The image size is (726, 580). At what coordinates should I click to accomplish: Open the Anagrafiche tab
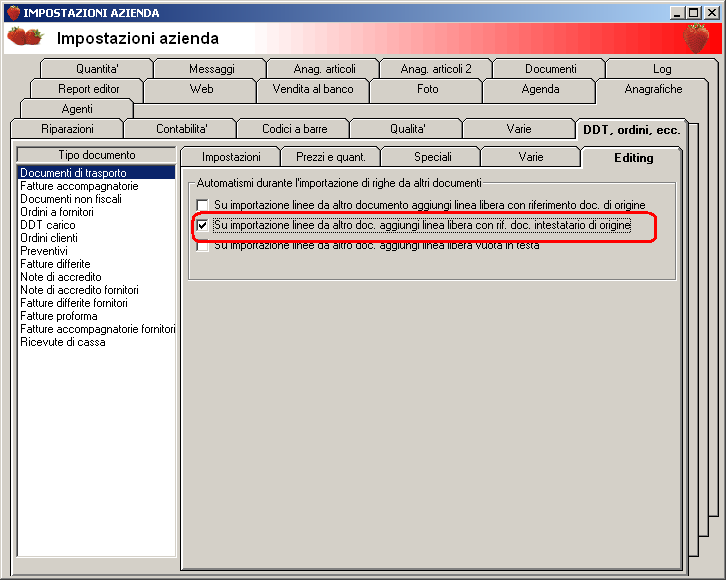(653, 89)
